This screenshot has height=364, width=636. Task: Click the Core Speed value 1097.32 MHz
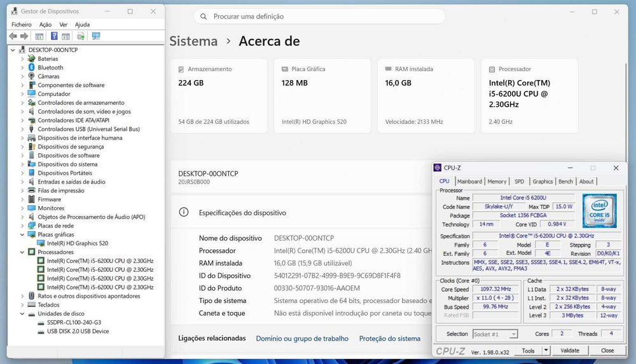point(495,289)
